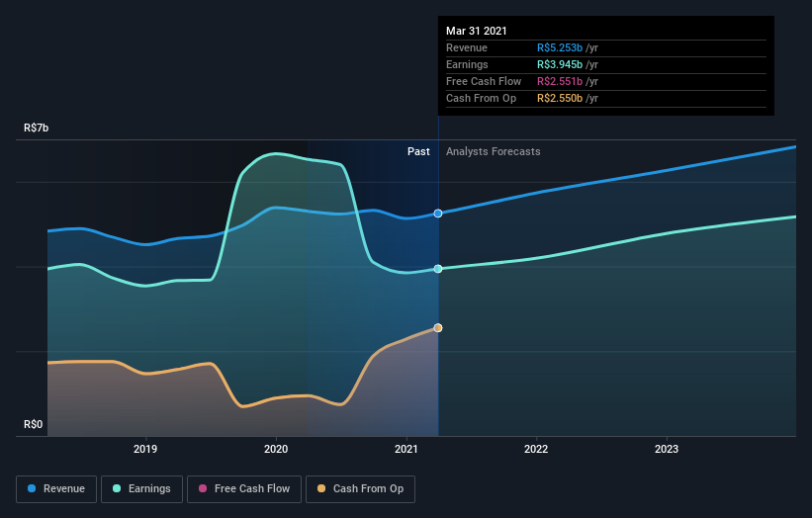Click the Cash From Op label in tooltip
The height and width of the screenshot is (518, 812).
[481, 98]
